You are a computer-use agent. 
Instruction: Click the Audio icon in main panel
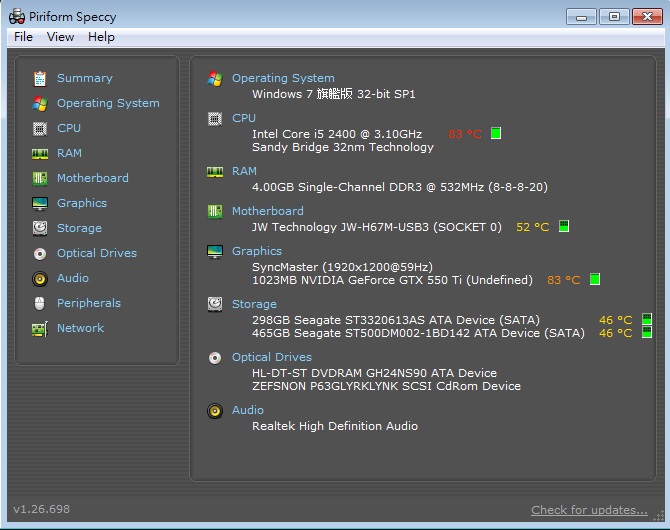click(x=215, y=411)
